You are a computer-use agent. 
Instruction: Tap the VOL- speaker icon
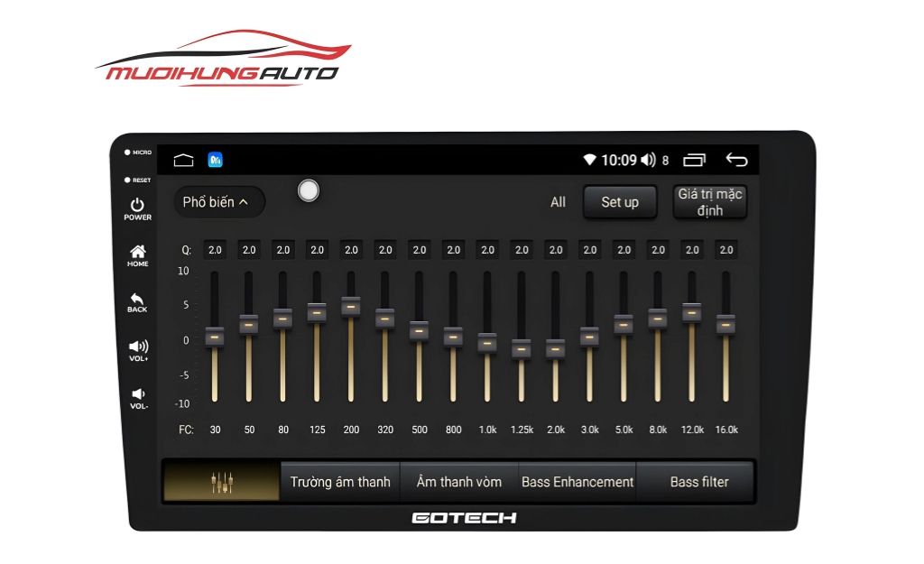pyautogui.click(x=138, y=394)
